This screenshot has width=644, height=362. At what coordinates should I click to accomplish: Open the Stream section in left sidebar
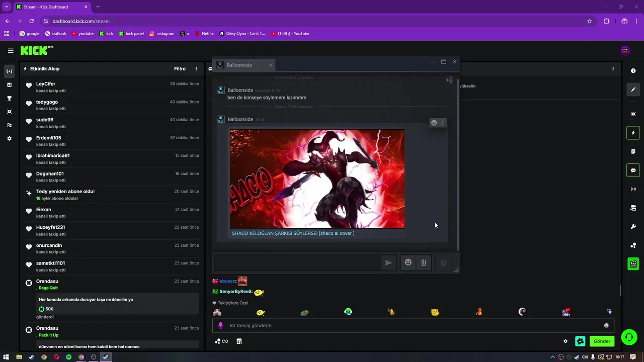click(x=9, y=71)
